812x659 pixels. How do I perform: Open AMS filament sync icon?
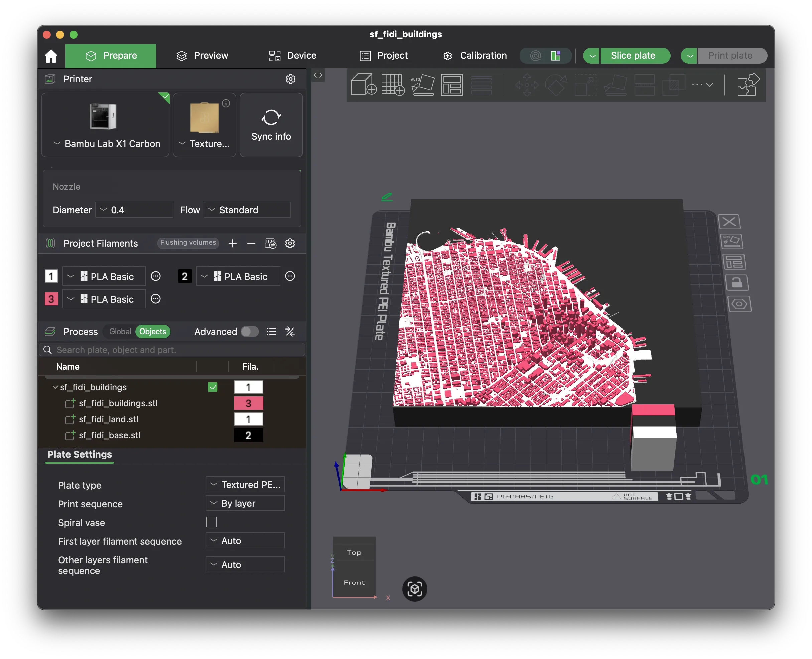click(x=270, y=243)
